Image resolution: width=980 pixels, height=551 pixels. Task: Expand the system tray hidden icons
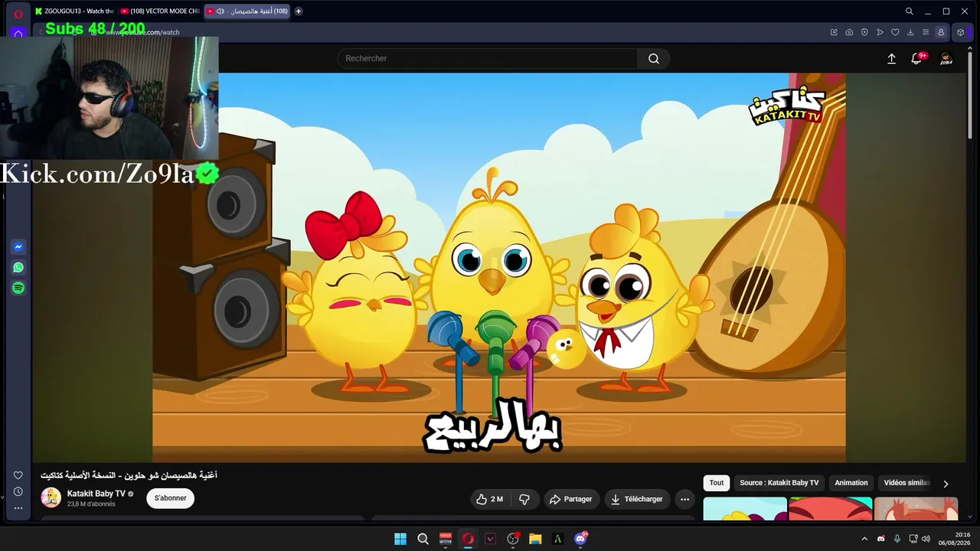864,539
